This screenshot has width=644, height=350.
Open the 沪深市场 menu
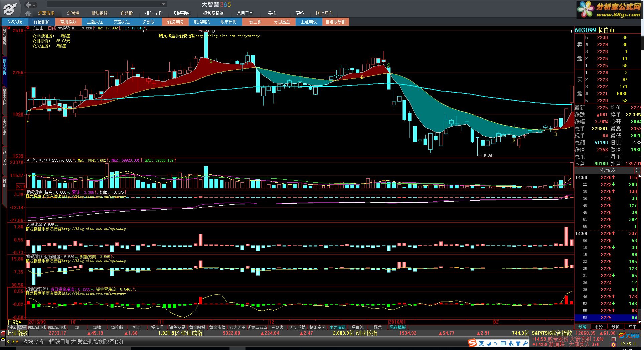click(46, 13)
